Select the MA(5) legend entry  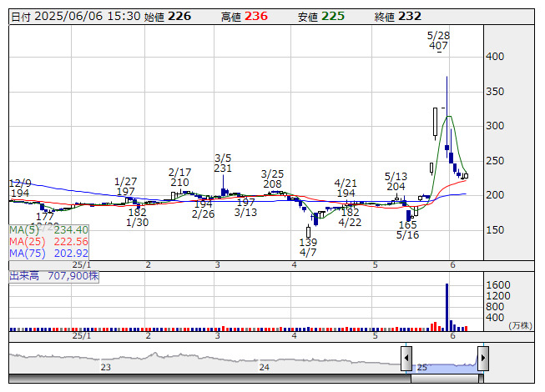(48, 229)
